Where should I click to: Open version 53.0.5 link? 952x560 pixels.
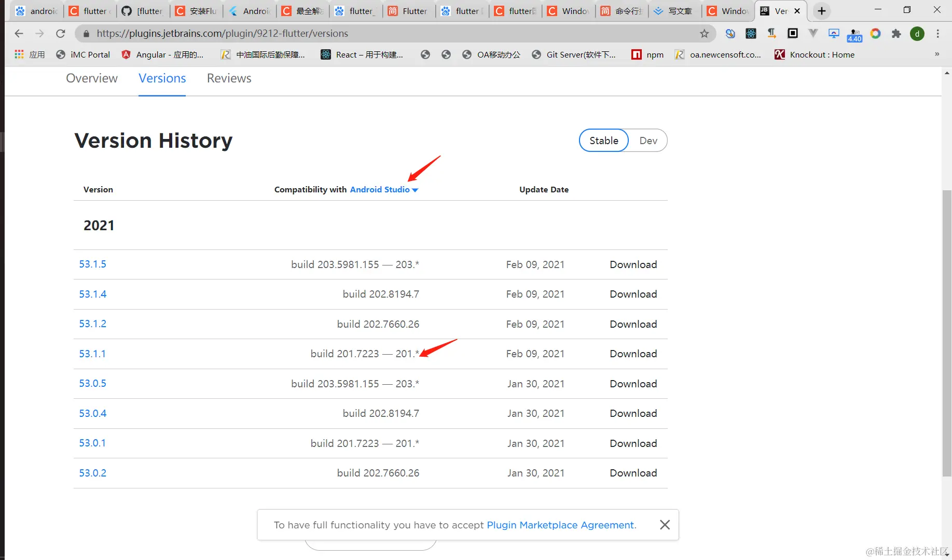point(92,383)
